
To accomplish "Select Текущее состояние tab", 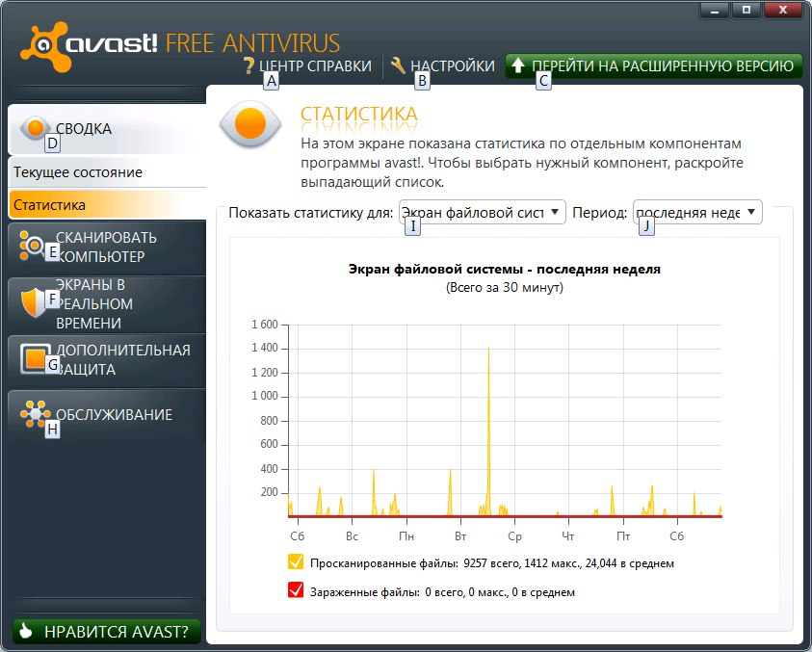I will 107,172.
